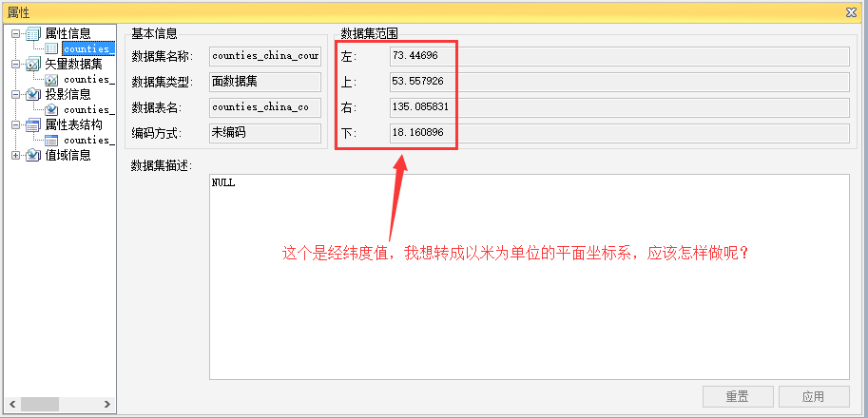868x418 pixels.
Task: Select counties_ item under 矢量数据集
Action: (88, 80)
